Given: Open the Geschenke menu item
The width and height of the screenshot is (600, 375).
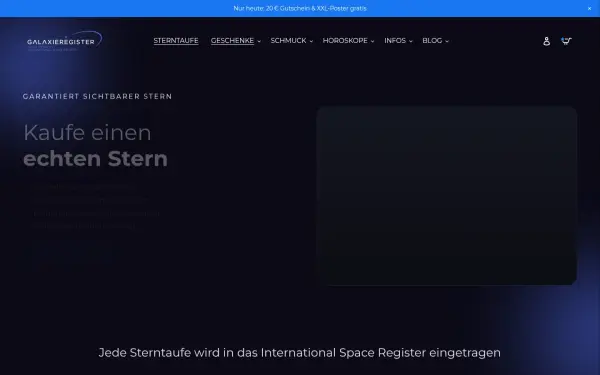Looking at the screenshot, I should tap(232, 41).
